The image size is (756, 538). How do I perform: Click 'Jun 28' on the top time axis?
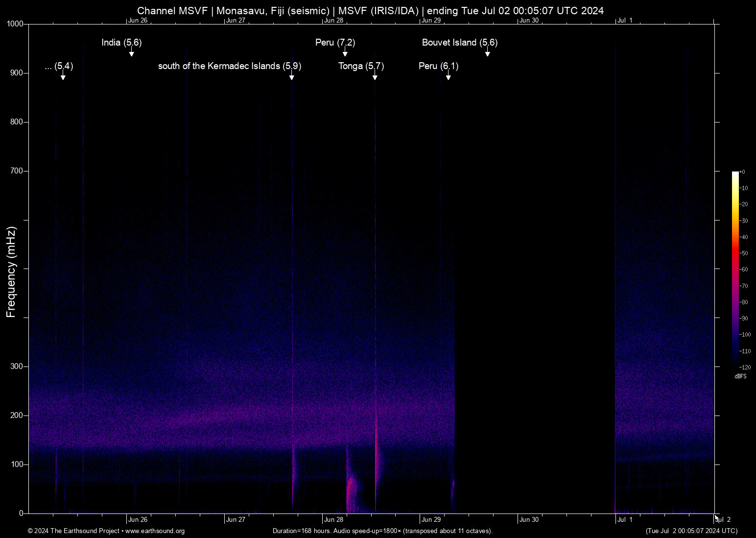(333, 21)
